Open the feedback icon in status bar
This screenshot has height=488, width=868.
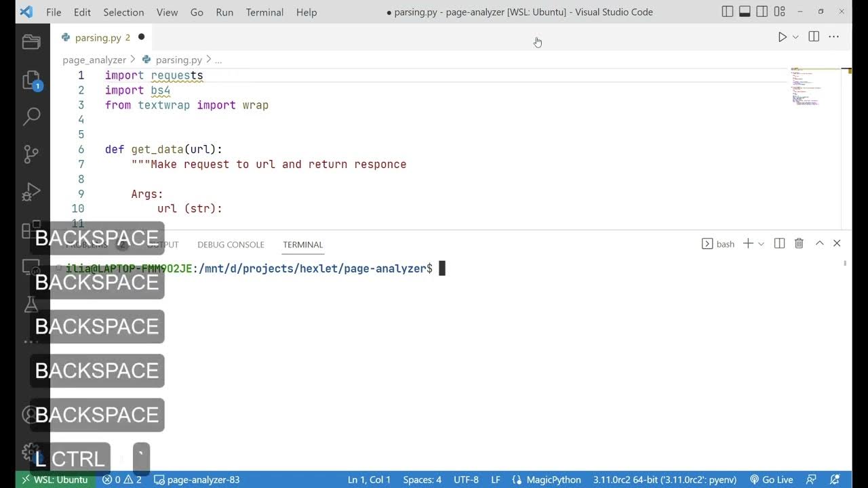pyautogui.click(x=812, y=479)
